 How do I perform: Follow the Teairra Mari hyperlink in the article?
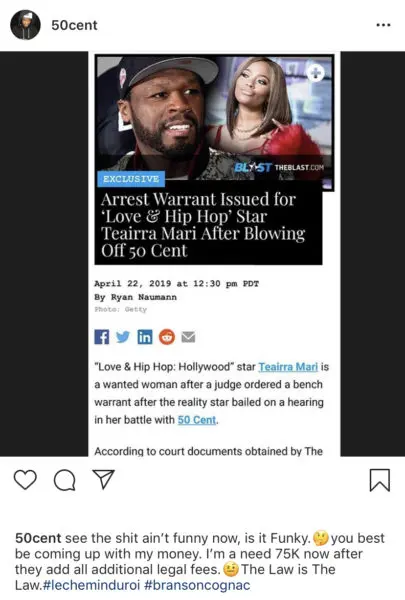tap(288, 367)
